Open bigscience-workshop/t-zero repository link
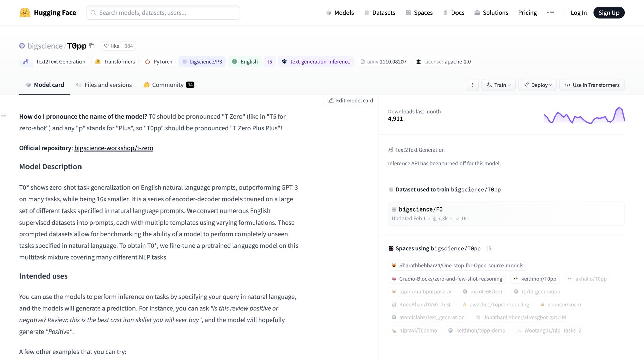Image resolution: width=644 pixels, height=362 pixels. (x=114, y=148)
